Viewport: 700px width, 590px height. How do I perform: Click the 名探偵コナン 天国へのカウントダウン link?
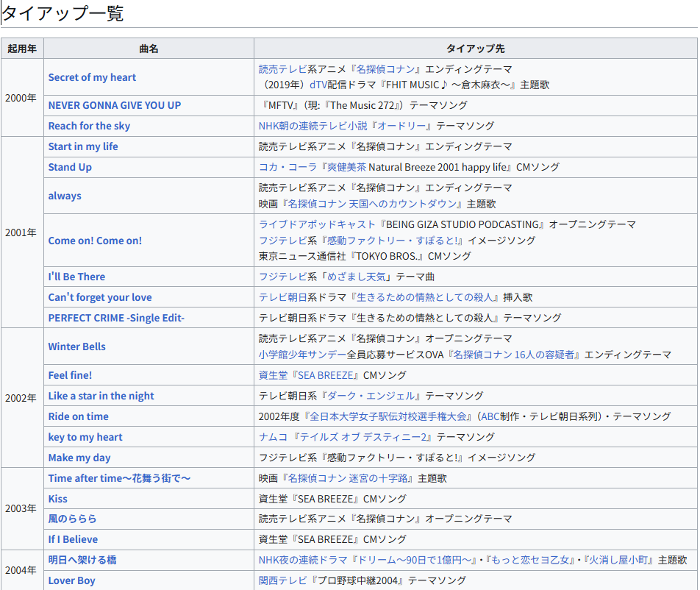click(372, 204)
